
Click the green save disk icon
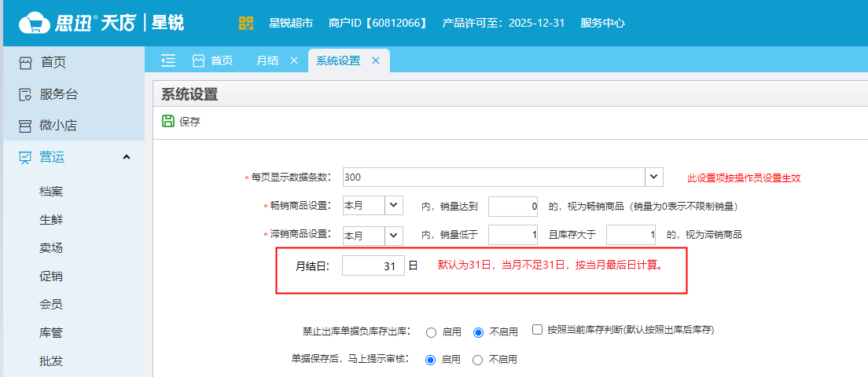(x=167, y=122)
